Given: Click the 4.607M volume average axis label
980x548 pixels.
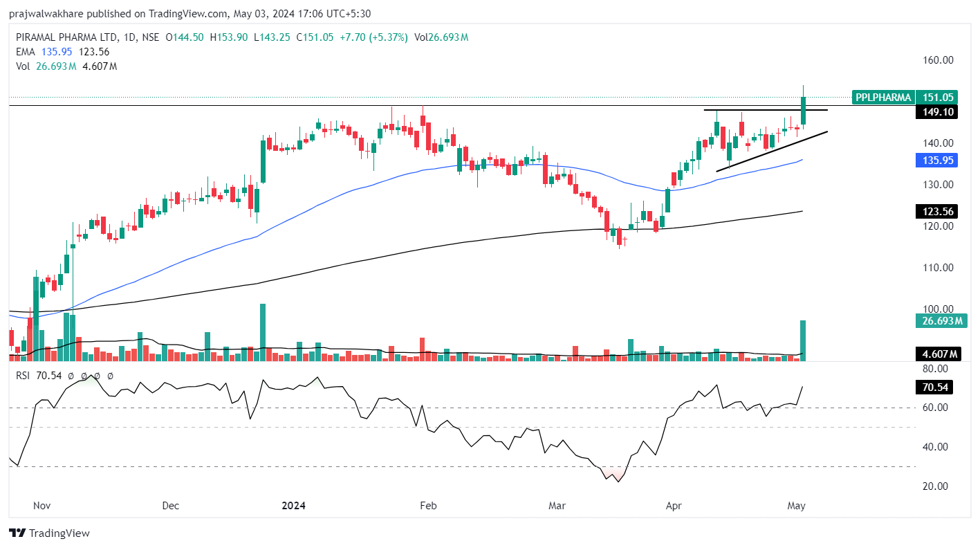Looking at the screenshot, I should [938, 354].
